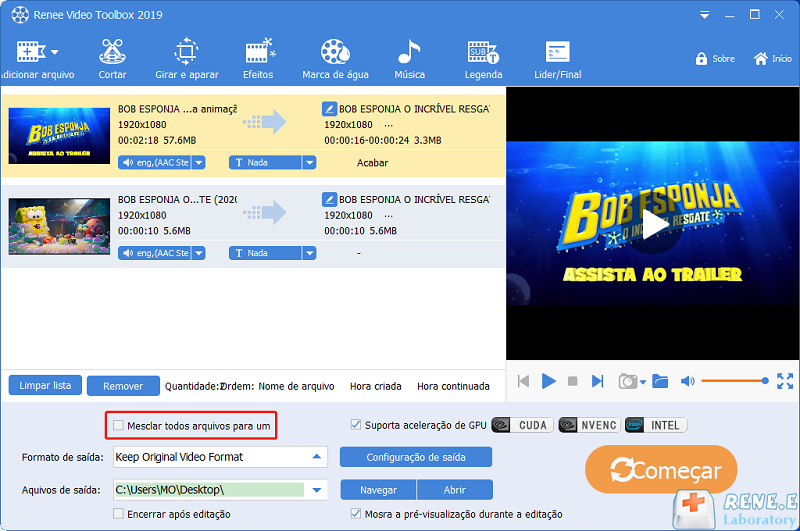Edit output name of second video
This screenshot has height=531, width=800.
coord(329,199)
